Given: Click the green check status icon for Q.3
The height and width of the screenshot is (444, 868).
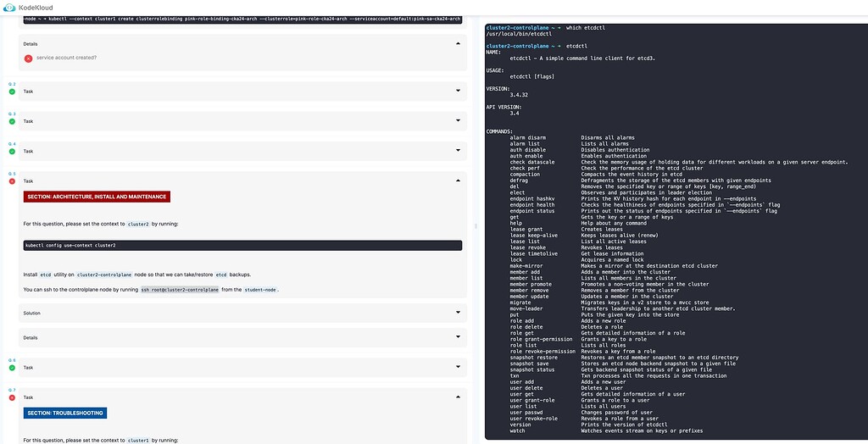Looking at the screenshot, I should point(12,121).
